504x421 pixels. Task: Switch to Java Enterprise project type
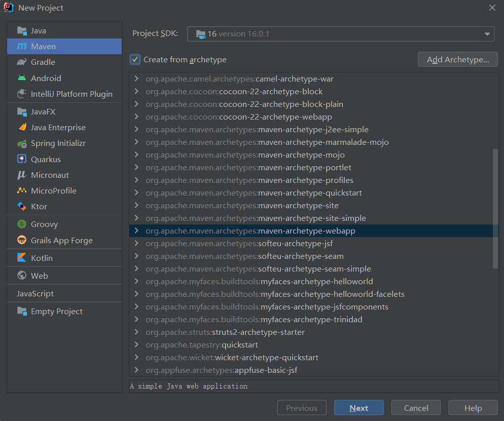pos(58,128)
